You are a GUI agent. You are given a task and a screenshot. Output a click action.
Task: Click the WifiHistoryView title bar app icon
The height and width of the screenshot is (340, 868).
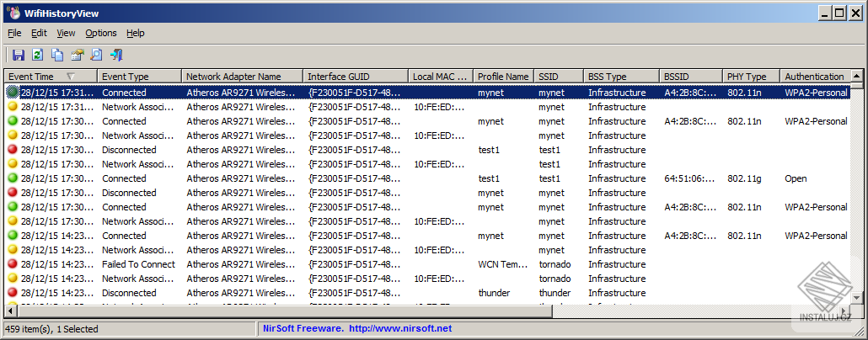click(x=13, y=13)
